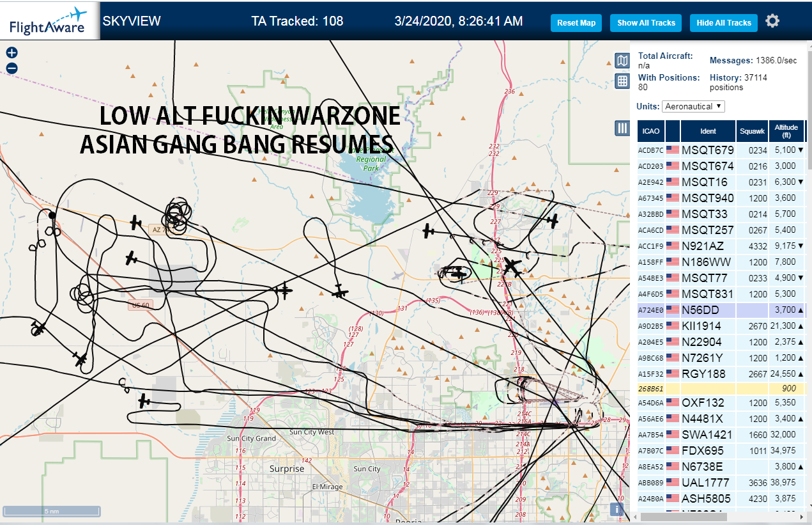Open map attribution info icon

(617, 510)
